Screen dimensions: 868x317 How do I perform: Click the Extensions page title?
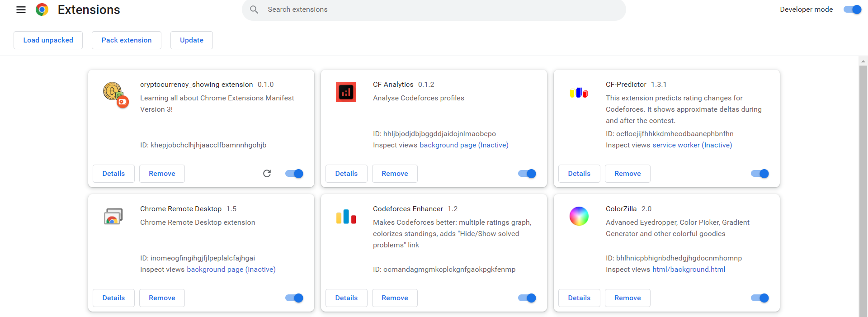tap(89, 9)
